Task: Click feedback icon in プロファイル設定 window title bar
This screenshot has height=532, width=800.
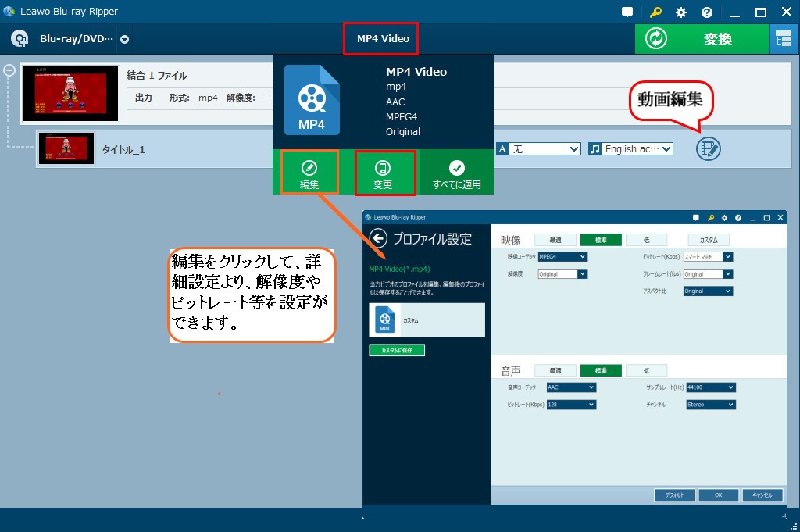Action: 696,218
